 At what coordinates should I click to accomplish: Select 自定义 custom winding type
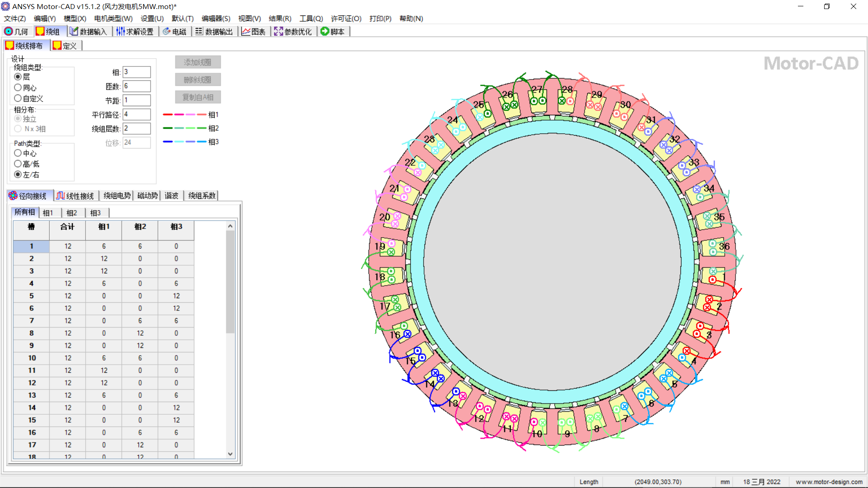pyautogui.click(x=18, y=98)
